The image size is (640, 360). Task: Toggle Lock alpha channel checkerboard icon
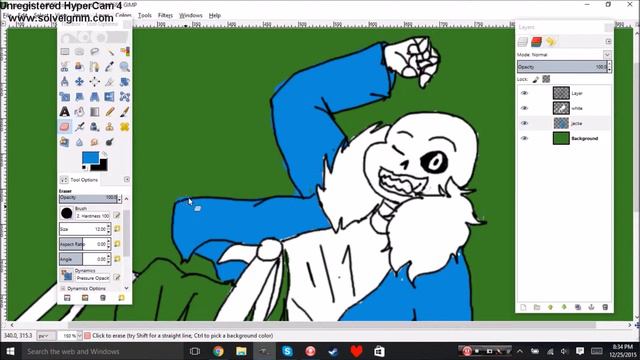tap(546, 79)
